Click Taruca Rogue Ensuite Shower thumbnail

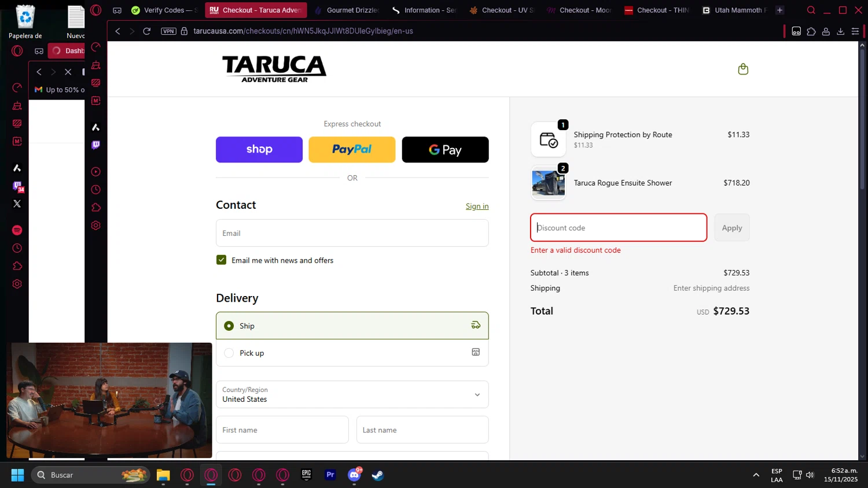pos(548,183)
